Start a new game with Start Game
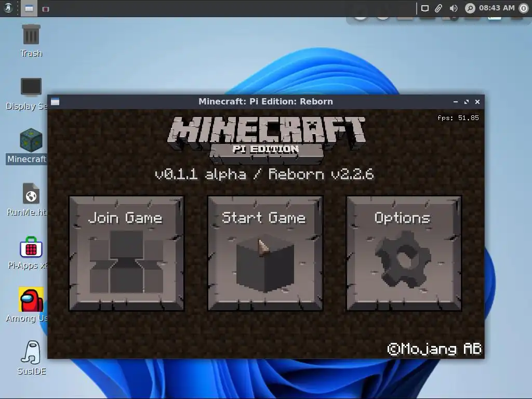The width and height of the screenshot is (532, 399). tap(265, 254)
